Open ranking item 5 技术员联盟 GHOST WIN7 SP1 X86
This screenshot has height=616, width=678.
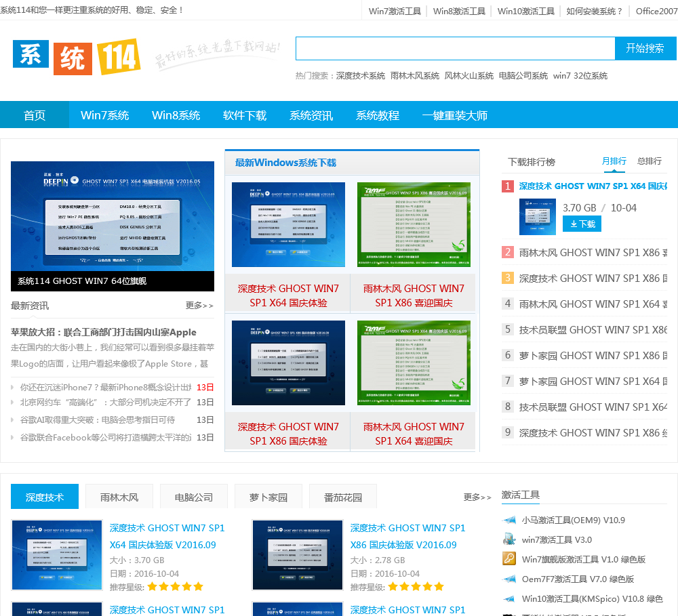click(x=593, y=330)
